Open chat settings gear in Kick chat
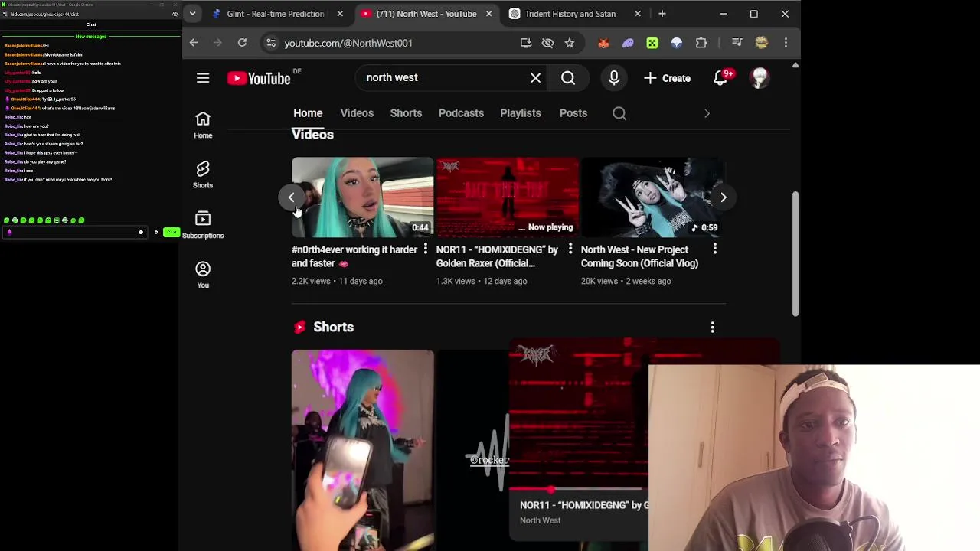This screenshot has width=980, height=551. pos(156,232)
